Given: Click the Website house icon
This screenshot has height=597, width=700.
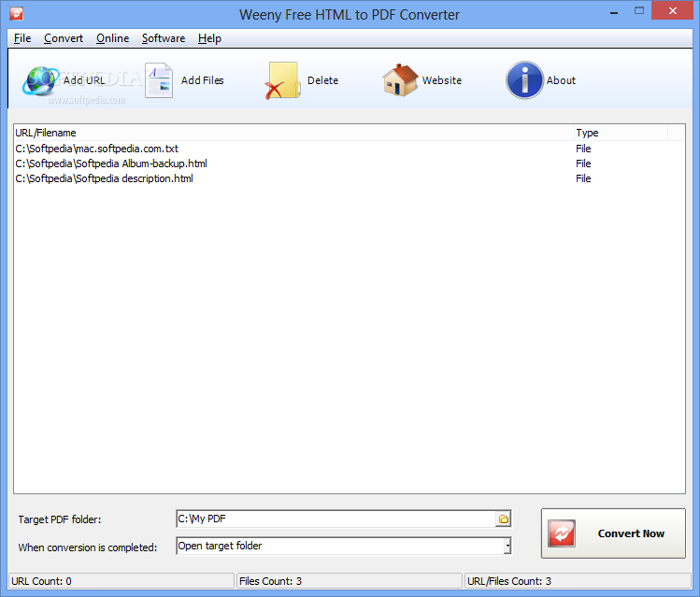Looking at the screenshot, I should click(400, 80).
